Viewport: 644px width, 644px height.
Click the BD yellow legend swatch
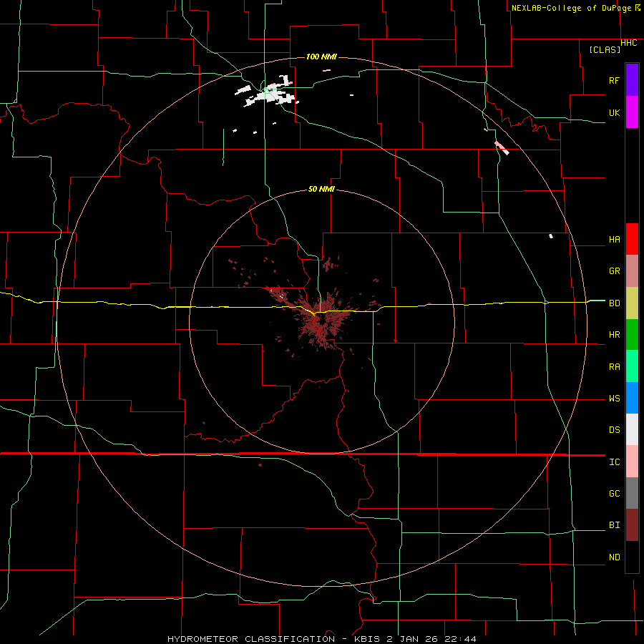pyautogui.click(x=632, y=303)
